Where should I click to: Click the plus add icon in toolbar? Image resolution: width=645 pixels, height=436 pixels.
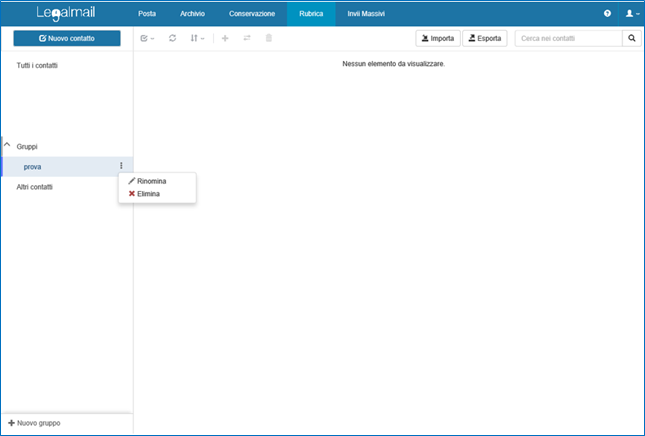pos(224,38)
